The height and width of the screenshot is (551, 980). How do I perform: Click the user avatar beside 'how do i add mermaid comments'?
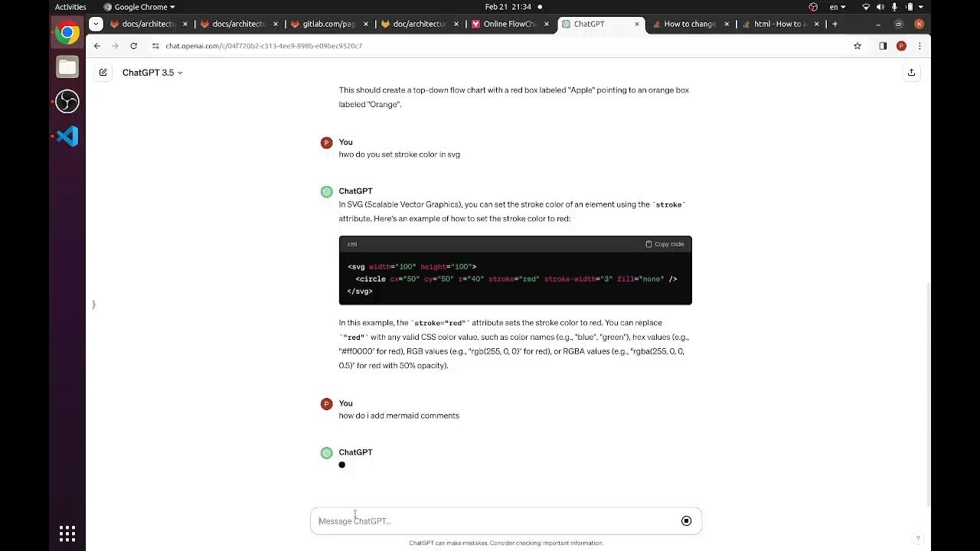tap(326, 403)
